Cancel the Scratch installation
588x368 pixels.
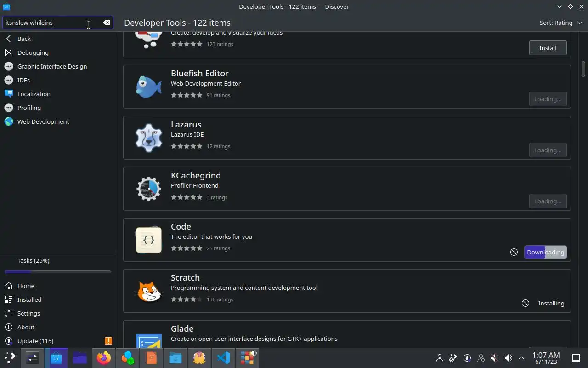(526, 303)
